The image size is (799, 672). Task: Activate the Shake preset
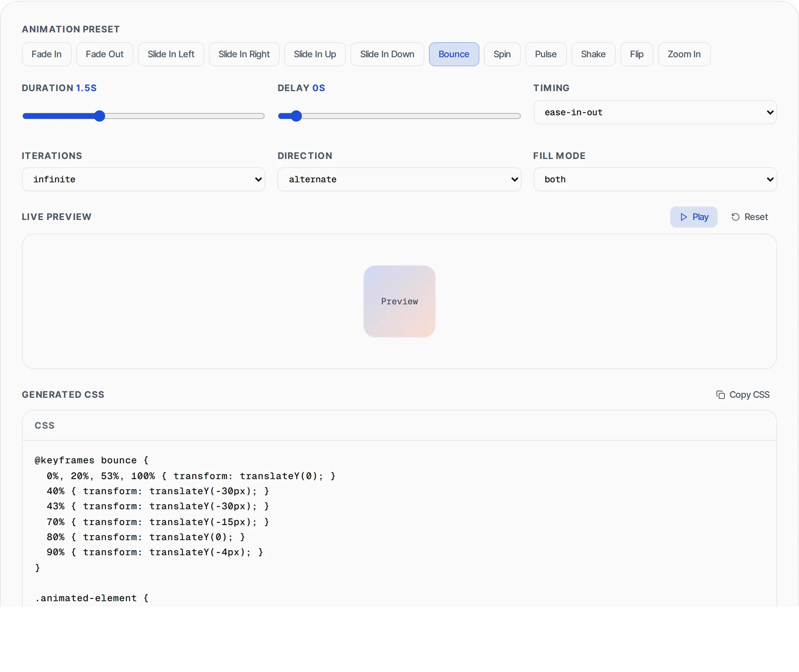pos(593,54)
